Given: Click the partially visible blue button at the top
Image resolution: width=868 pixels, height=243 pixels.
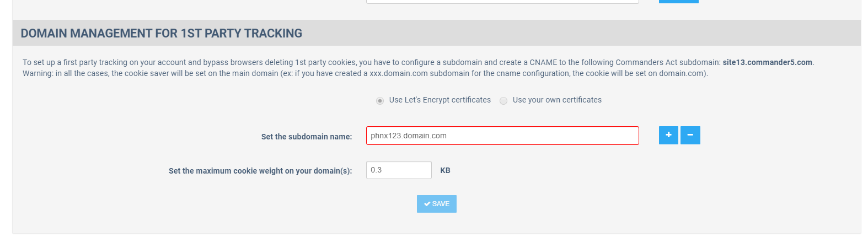Looking at the screenshot, I should pos(678,2).
